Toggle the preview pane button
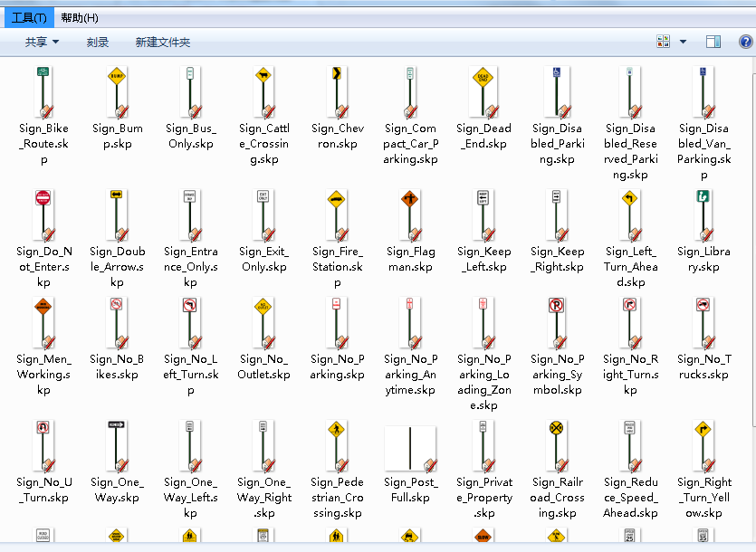Viewport: 756px width, 552px height. click(713, 42)
